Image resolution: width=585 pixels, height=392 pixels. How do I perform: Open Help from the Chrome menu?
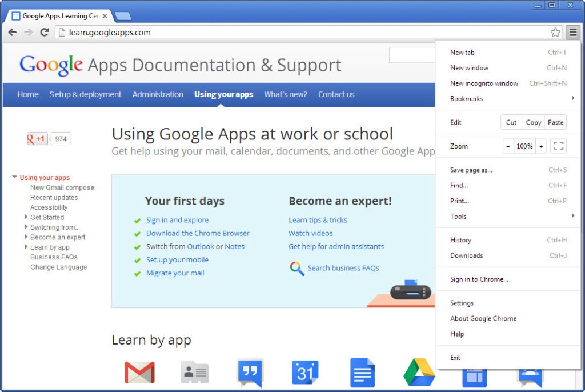(508, 334)
